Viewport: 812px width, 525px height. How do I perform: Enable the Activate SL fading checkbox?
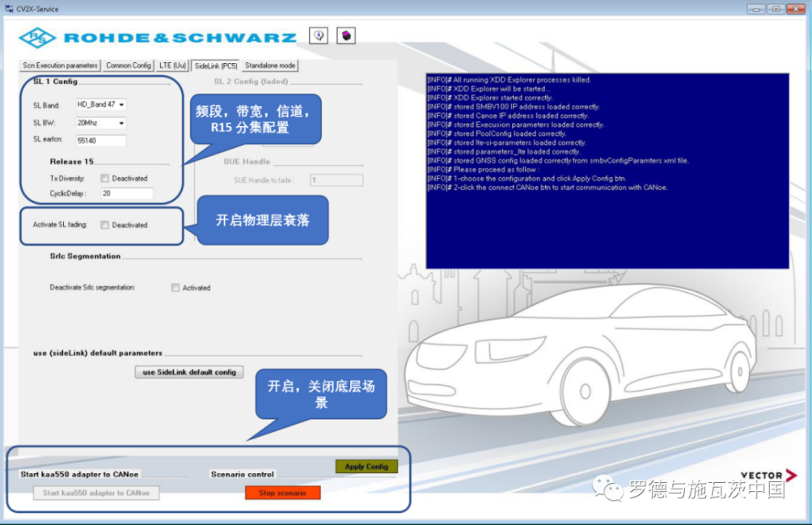[x=104, y=225]
